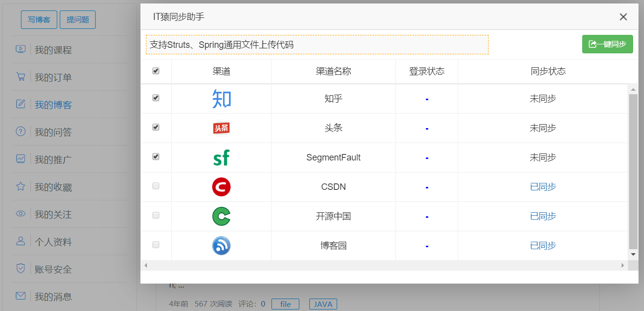Click the horizontal scrollbar right arrow
Image resolution: width=644 pixels, height=311 pixels.
[623, 266]
